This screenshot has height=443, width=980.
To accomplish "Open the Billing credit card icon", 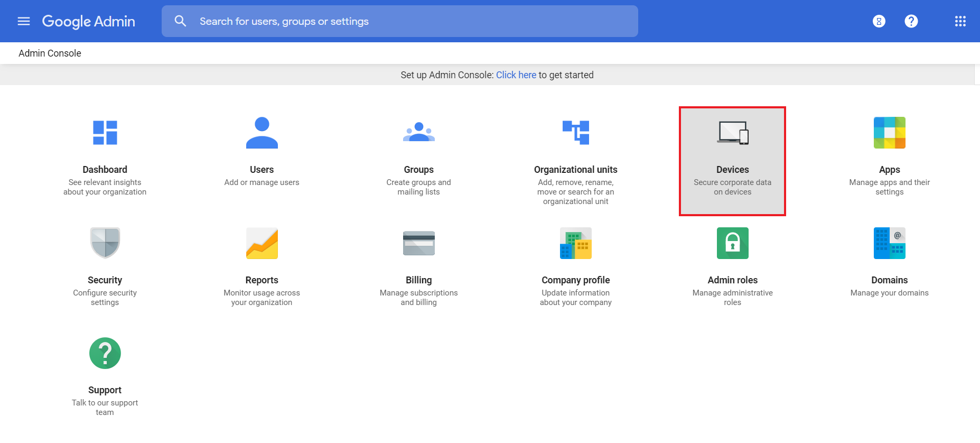I will [418, 243].
